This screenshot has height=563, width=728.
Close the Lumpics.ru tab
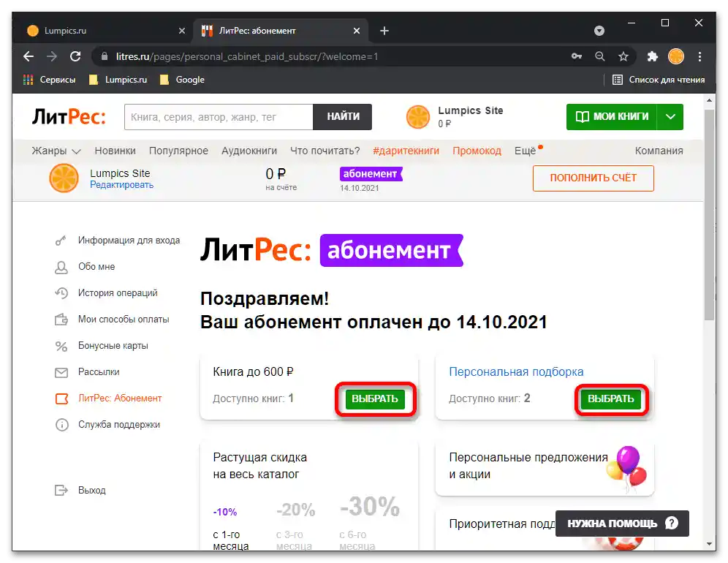pos(182,31)
